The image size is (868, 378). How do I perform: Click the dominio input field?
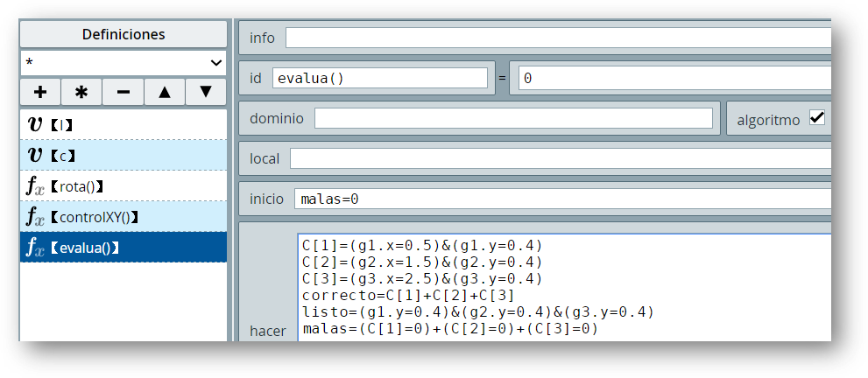513,118
